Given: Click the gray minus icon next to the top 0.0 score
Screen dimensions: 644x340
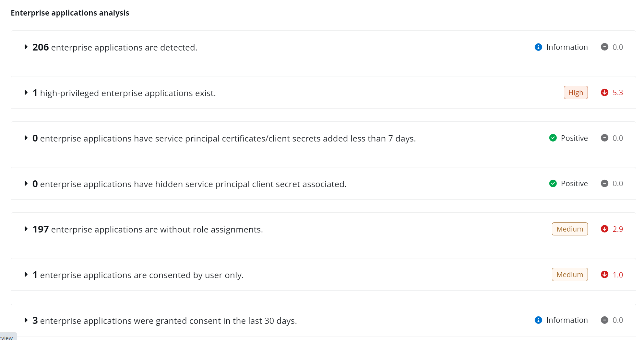Looking at the screenshot, I should 604,47.
